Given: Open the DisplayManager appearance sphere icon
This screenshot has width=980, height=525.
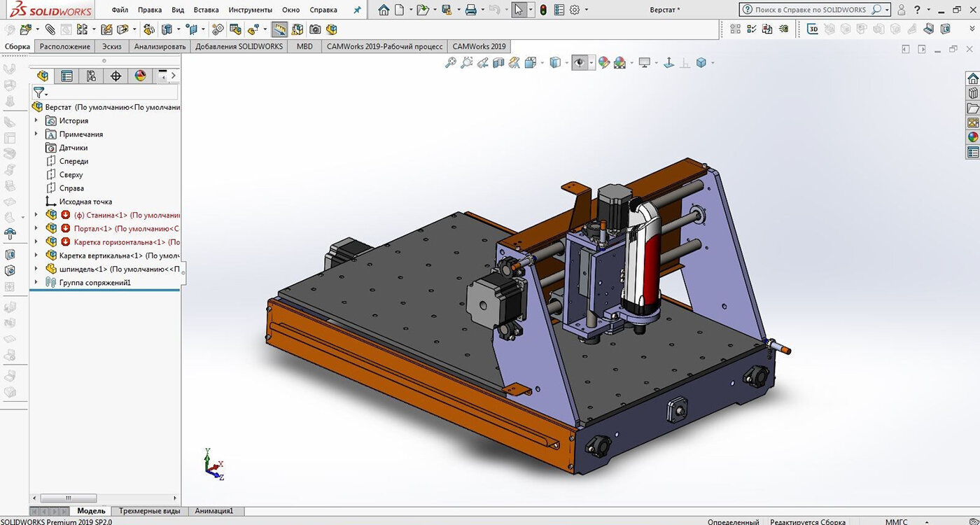Looking at the screenshot, I should [x=140, y=76].
